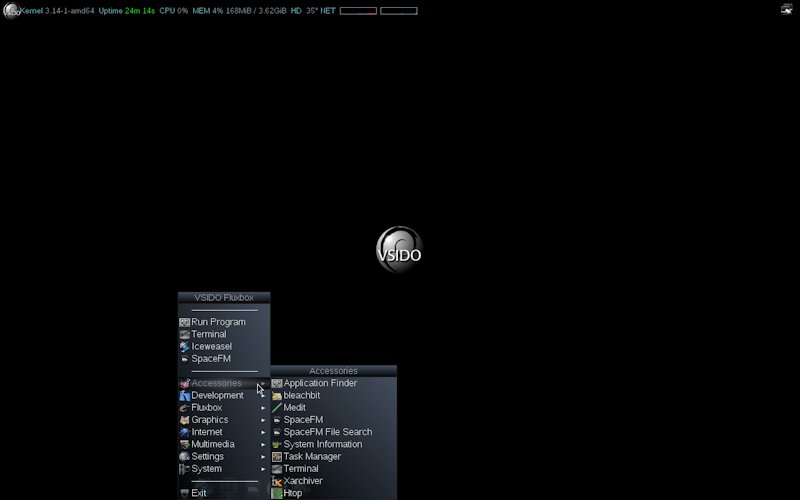Launch Task Manager from Accessories

point(334,457)
